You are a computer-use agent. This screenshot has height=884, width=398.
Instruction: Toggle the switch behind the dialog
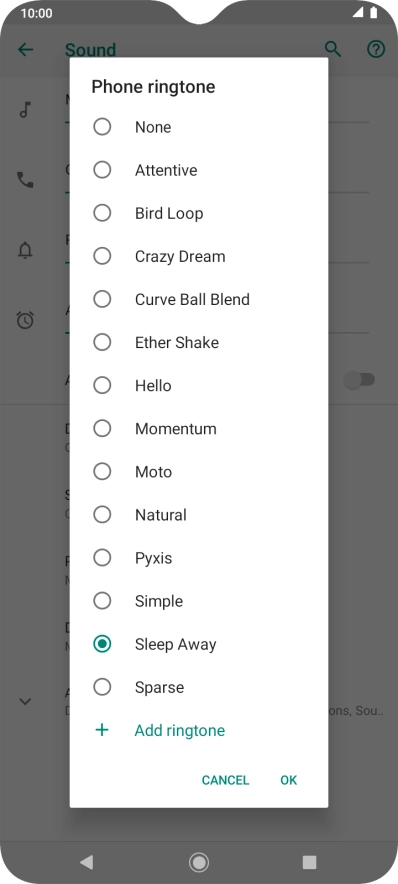[x=360, y=380]
